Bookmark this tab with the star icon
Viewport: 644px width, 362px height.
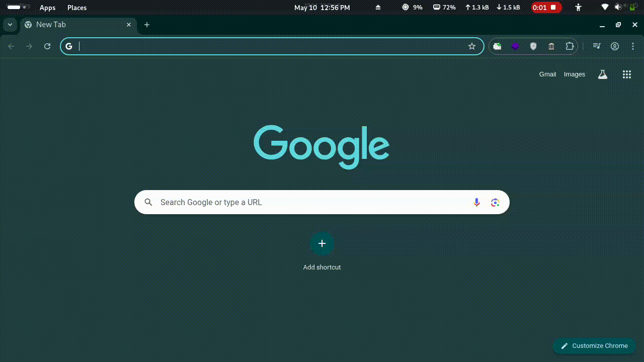[472, 46]
